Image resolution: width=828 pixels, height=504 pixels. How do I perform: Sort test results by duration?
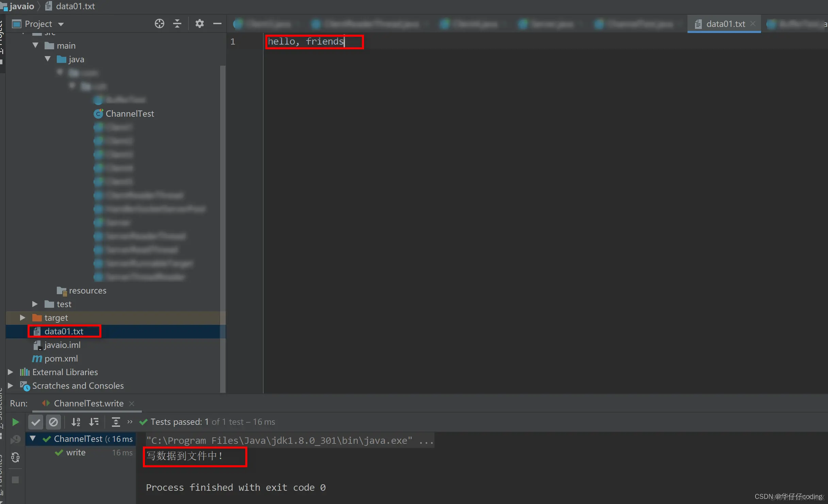point(94,422)
